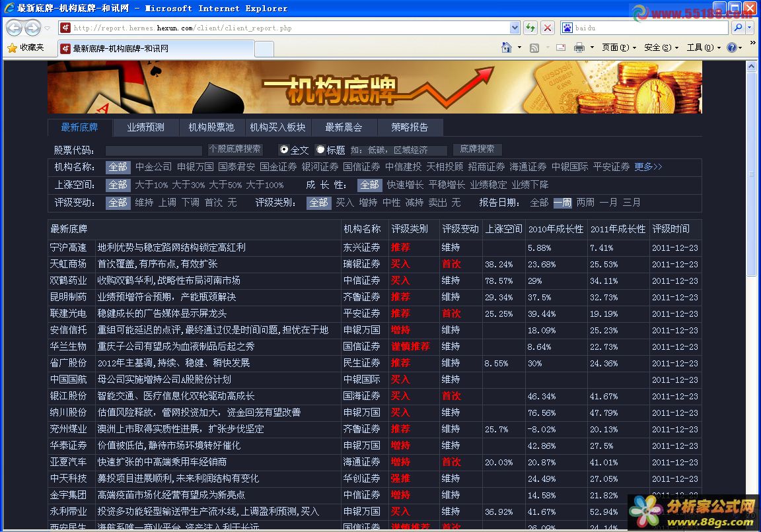Set report date to 三月

pos(632,203)
